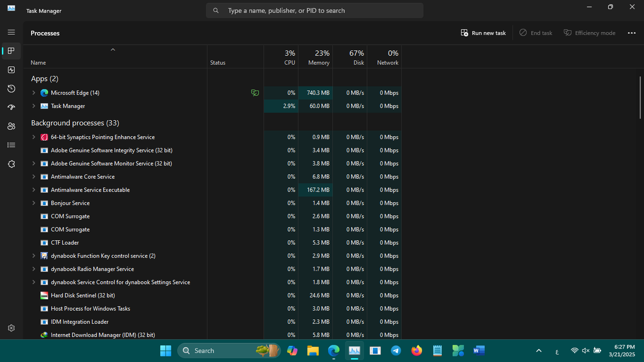Open File Explorer from the taskbar
Viewport: 644px width, 362px height.
point(313,350)
